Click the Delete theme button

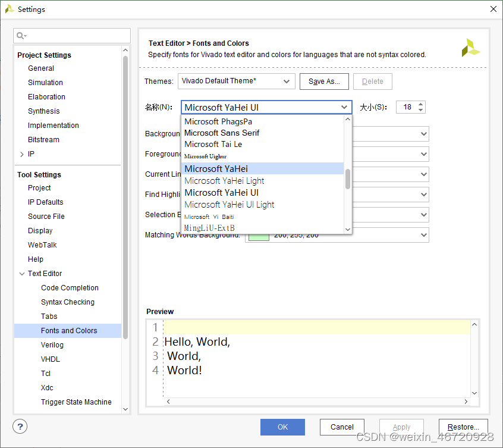coord(372,82)
